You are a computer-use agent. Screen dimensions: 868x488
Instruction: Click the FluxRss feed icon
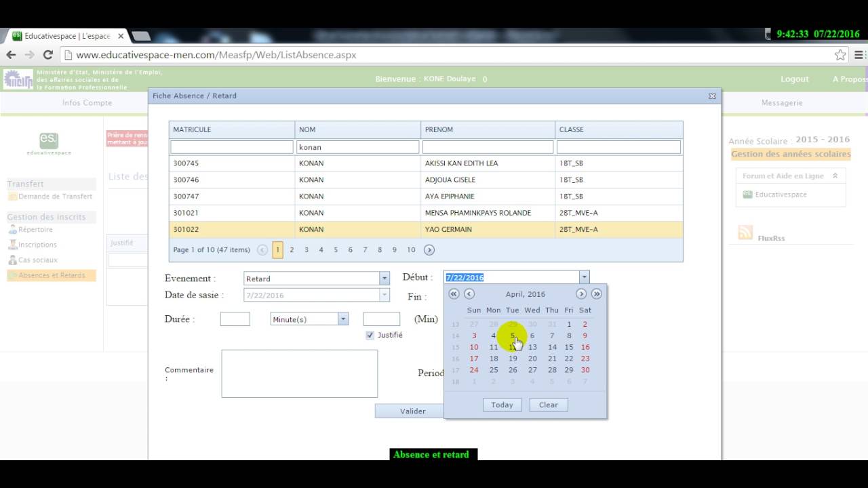[x=745, y=233]
